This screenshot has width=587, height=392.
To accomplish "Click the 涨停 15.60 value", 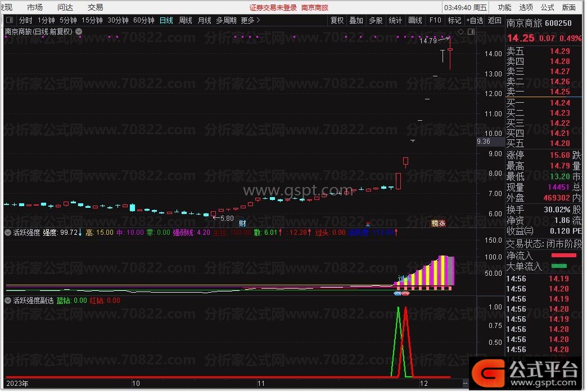I will coord(559,155).
